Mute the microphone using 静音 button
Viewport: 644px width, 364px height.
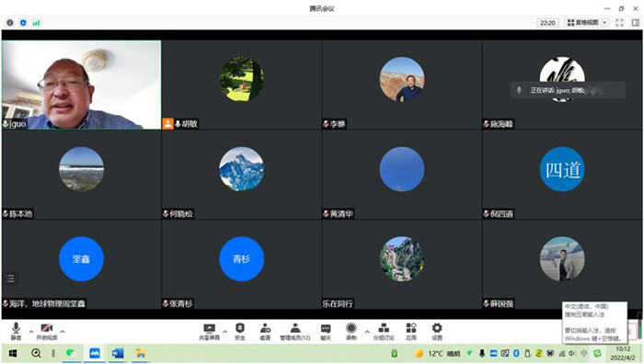[16, 331]
